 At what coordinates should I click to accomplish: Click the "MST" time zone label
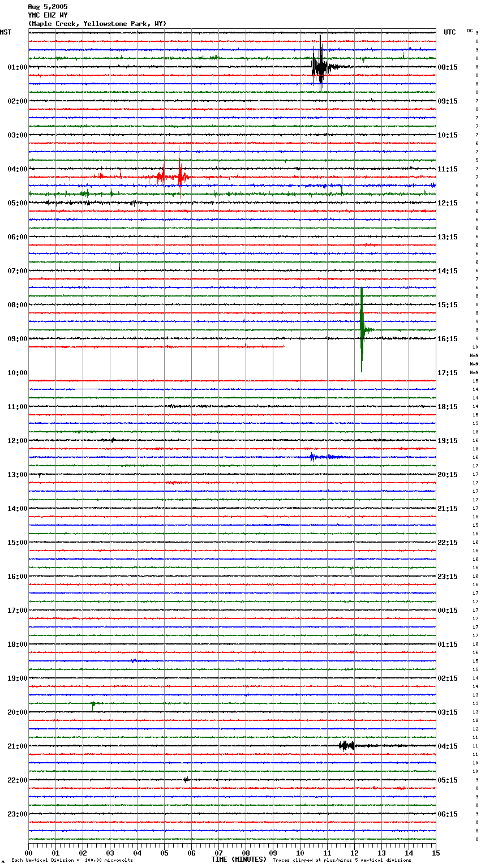[6, 32]
